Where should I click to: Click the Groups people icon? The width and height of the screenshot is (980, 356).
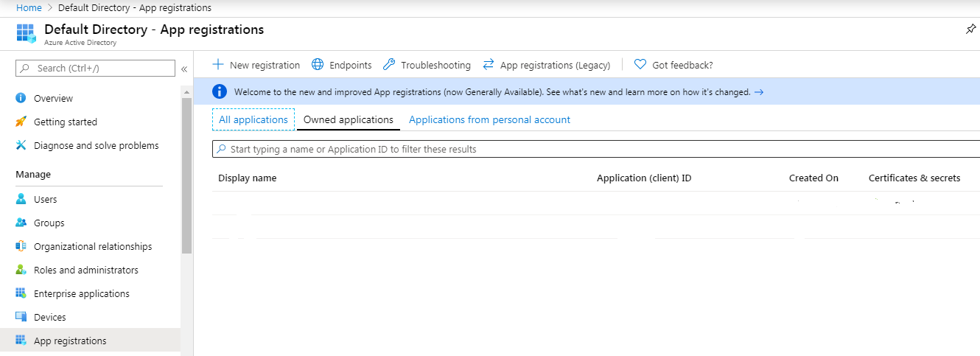[21, 223]
